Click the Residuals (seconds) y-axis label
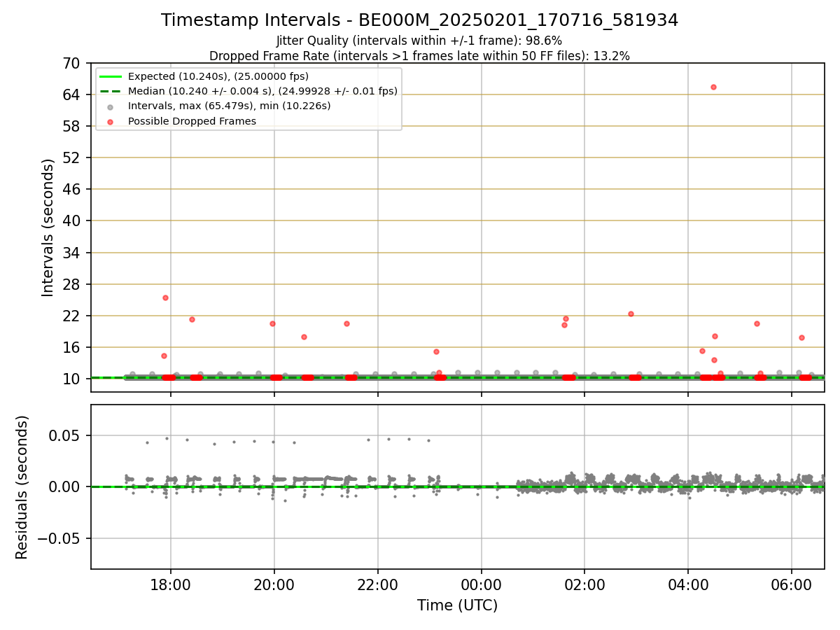This screenshot has width=840, height=630. tap(22, 487)
